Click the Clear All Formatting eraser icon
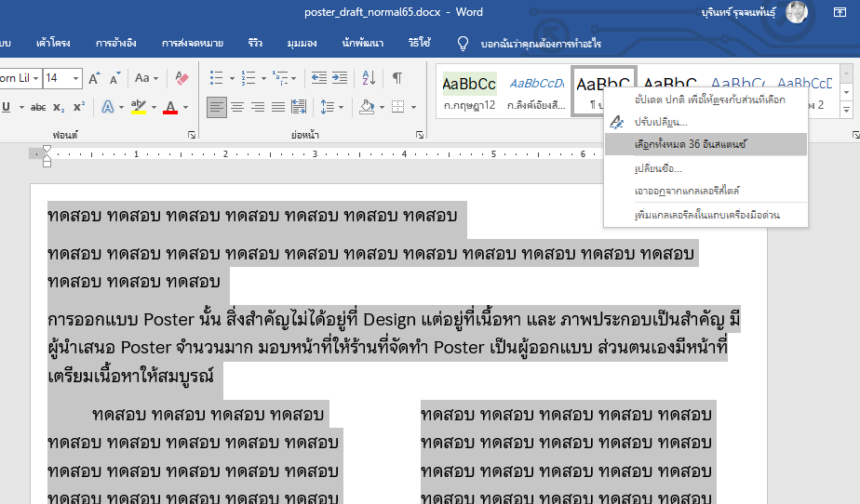Screen dimensions: 860x504 (182, 79)
